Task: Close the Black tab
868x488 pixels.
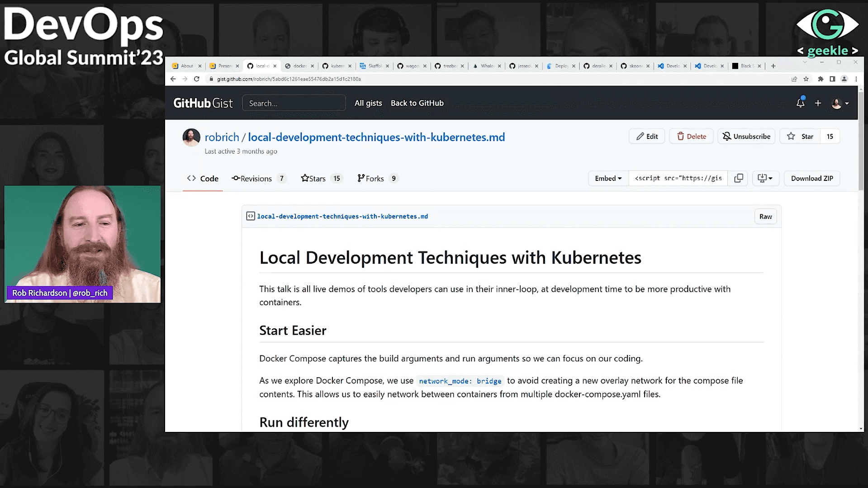Action: (x=759, y=66)
